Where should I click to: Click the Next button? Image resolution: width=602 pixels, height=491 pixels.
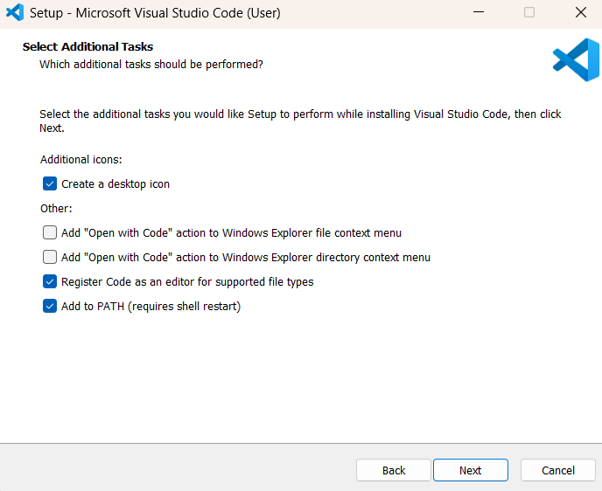pyautogui.click(x=470, y=470)
